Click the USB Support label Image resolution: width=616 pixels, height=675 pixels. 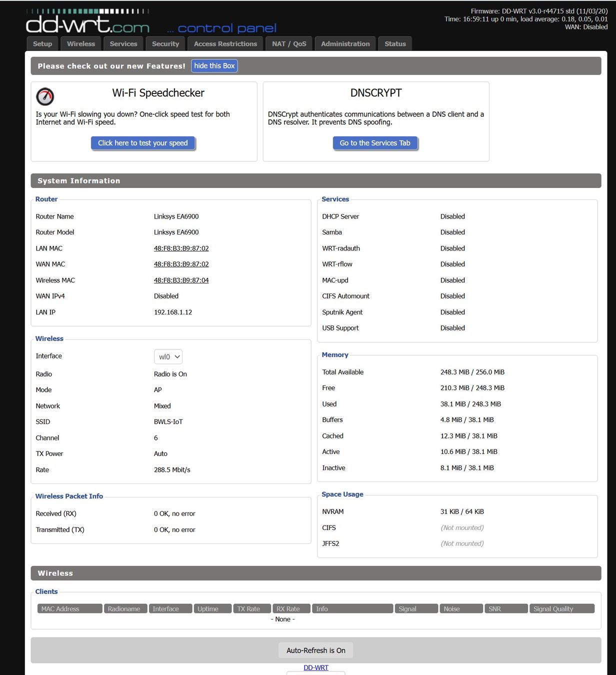pos(340,328)
